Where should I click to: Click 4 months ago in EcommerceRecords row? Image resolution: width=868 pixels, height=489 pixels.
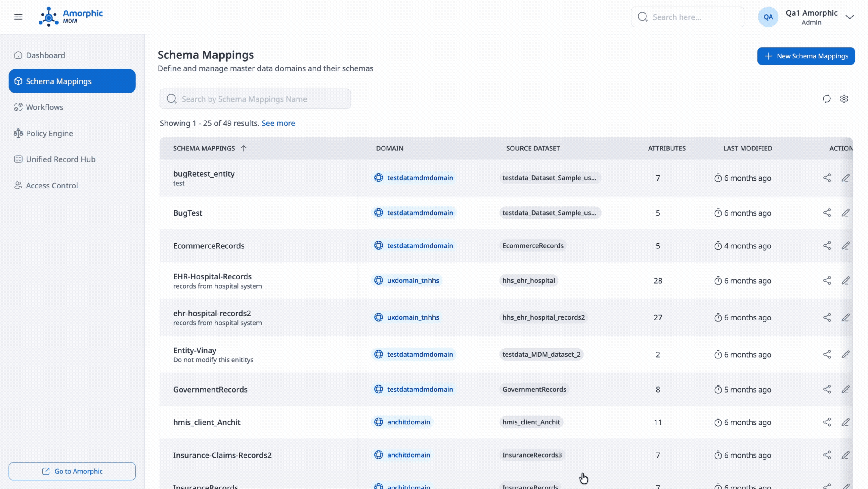coord(743,246)
